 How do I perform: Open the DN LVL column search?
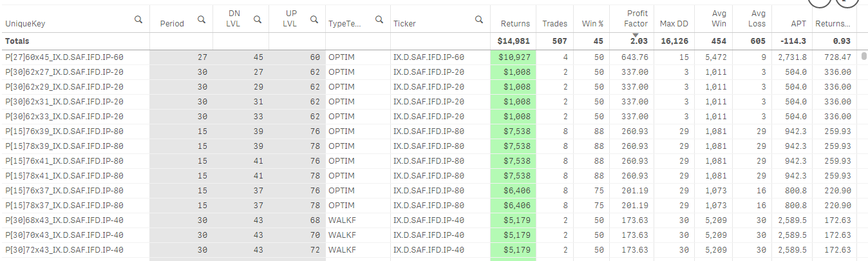pyautogui.click(x=258, y=20)
